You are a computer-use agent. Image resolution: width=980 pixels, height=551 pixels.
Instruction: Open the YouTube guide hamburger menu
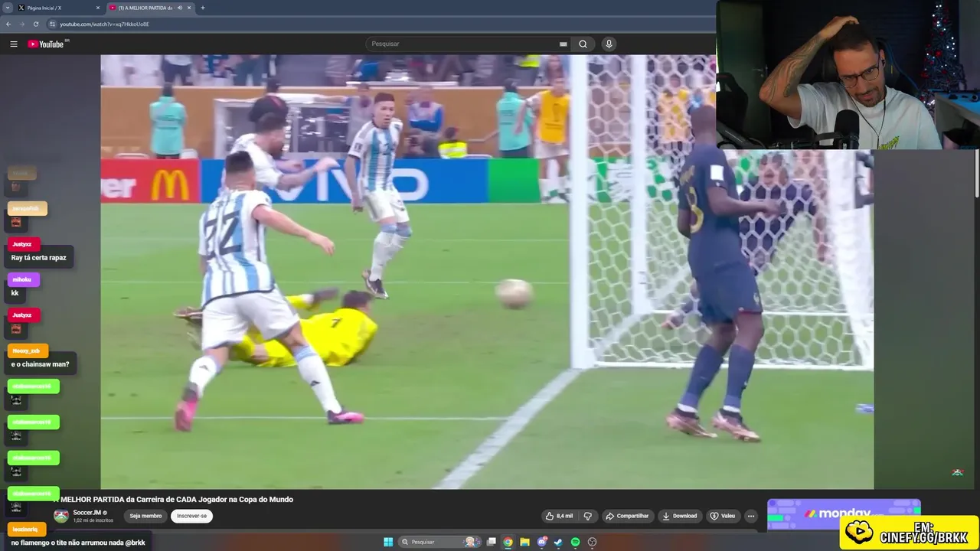click(x=13, y=44)
